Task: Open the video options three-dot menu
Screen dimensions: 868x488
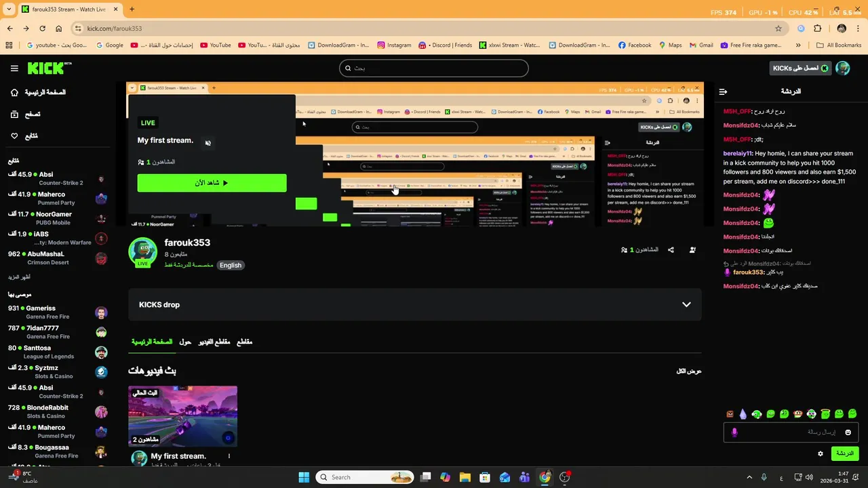Action: (229, 456)
